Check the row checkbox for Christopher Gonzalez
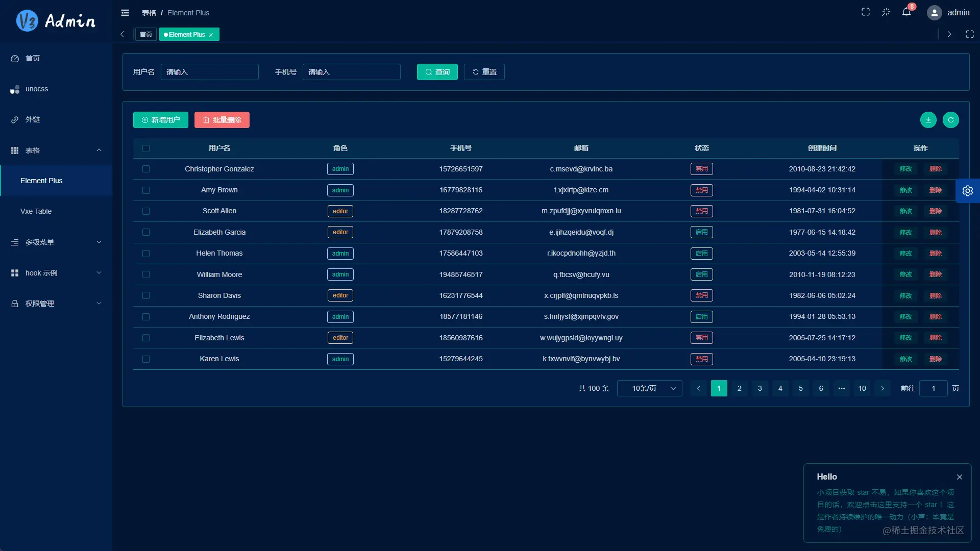The height and width of the screenshot is (551, 980). [146, 169]
